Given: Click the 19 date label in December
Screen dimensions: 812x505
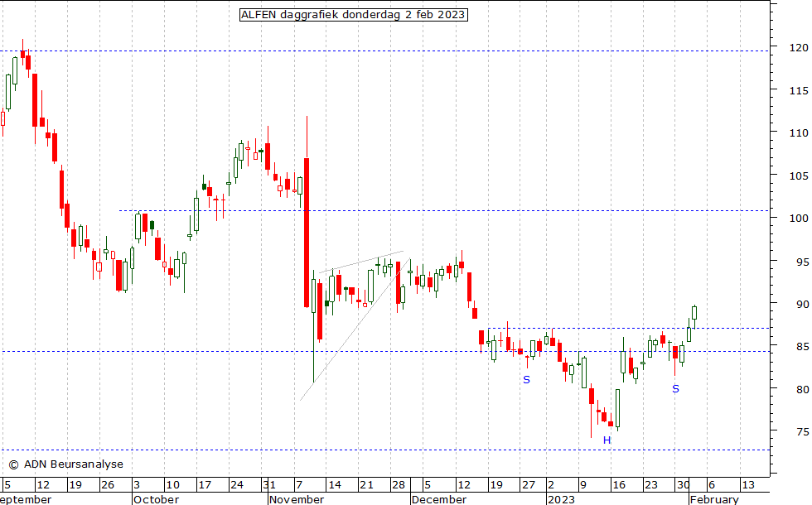Looking at the screenshot, I should click(x=496, y=485).
